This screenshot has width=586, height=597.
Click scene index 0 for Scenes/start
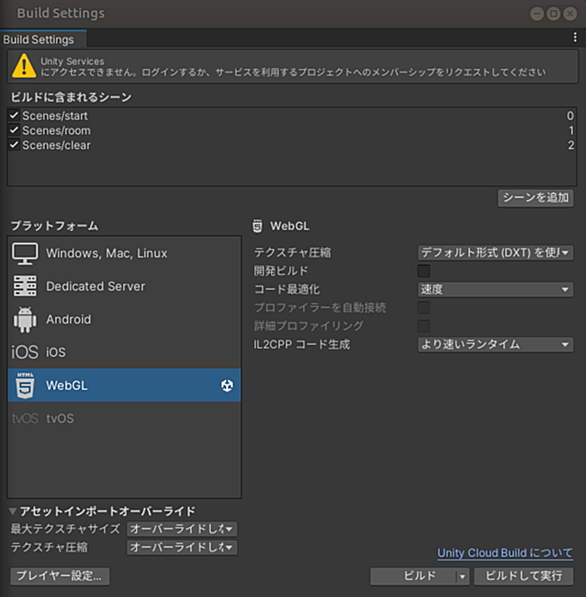coord(570,115)
